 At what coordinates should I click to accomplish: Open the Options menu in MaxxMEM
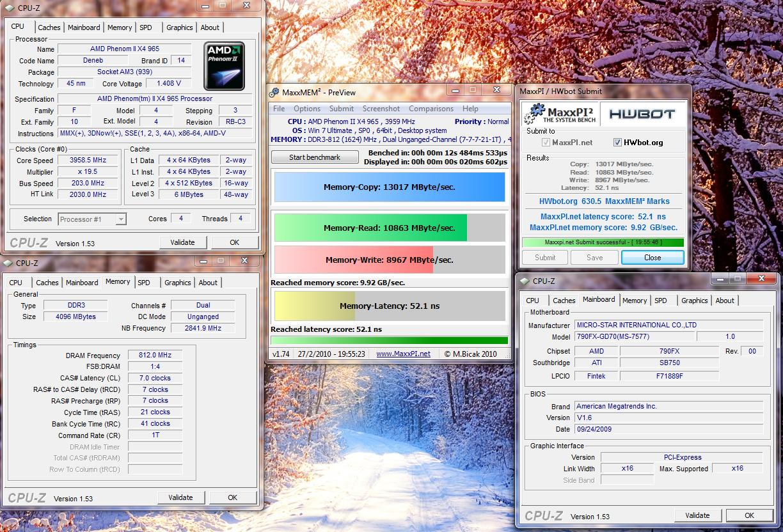307,109
